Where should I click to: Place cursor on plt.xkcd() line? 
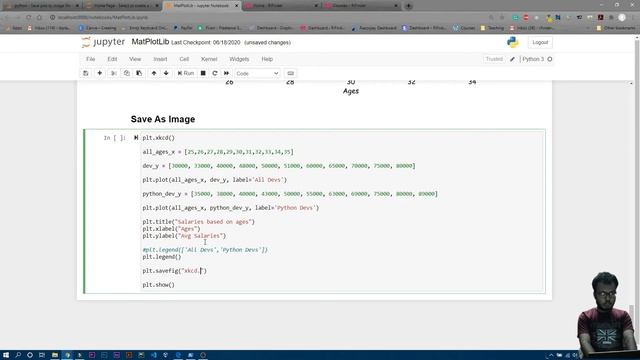click(158, 138)
